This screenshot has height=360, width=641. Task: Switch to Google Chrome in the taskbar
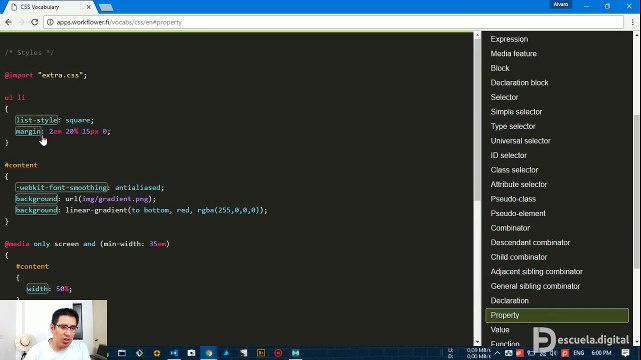tap(209, 353)
